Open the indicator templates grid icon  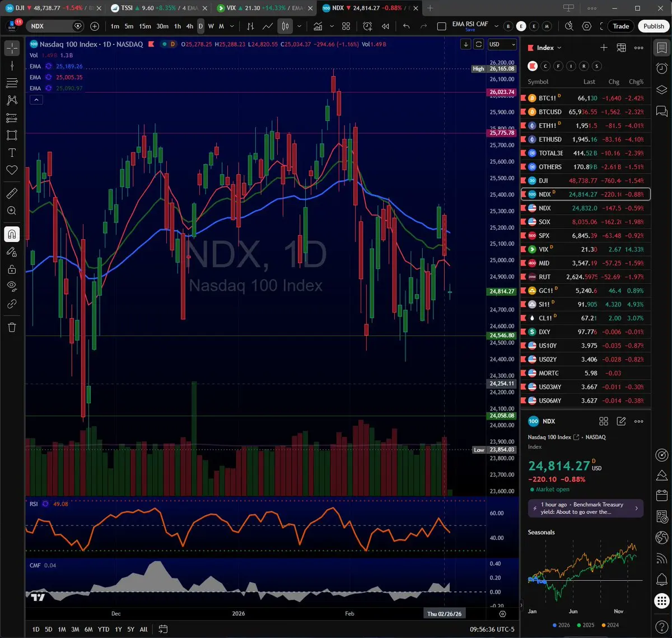346,26
